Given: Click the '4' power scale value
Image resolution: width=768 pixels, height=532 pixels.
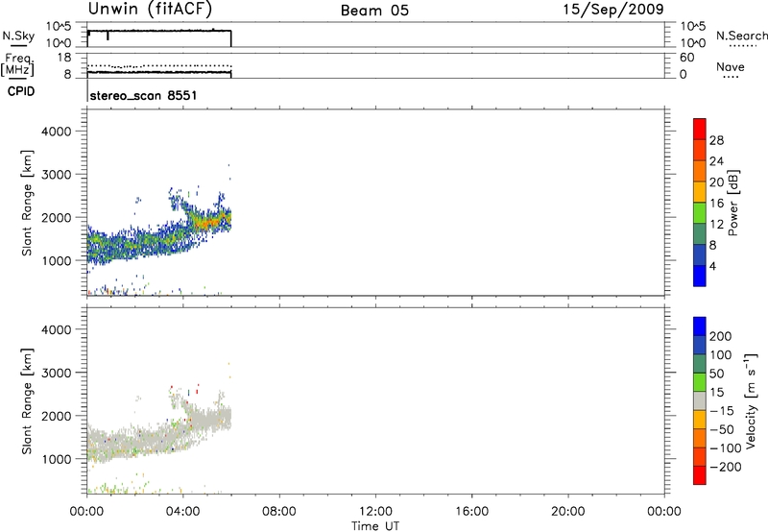Looking at the screenshot, I should [712, 266].
